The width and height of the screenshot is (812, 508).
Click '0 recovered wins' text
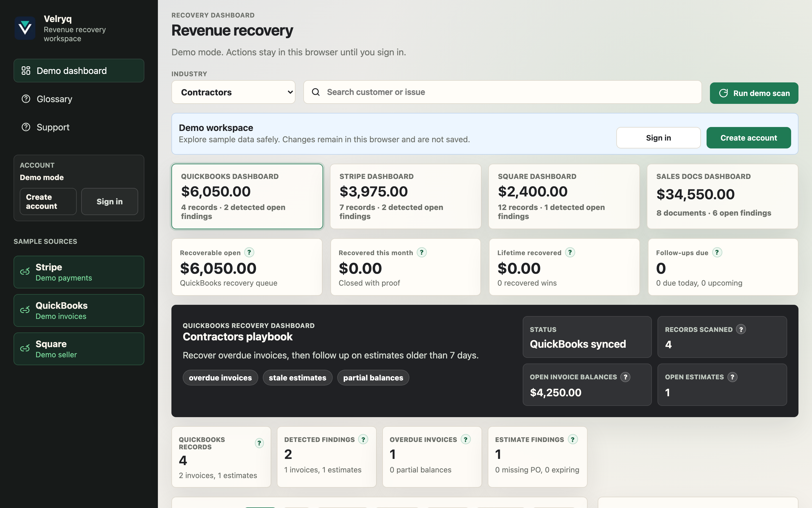click(527, 283)
